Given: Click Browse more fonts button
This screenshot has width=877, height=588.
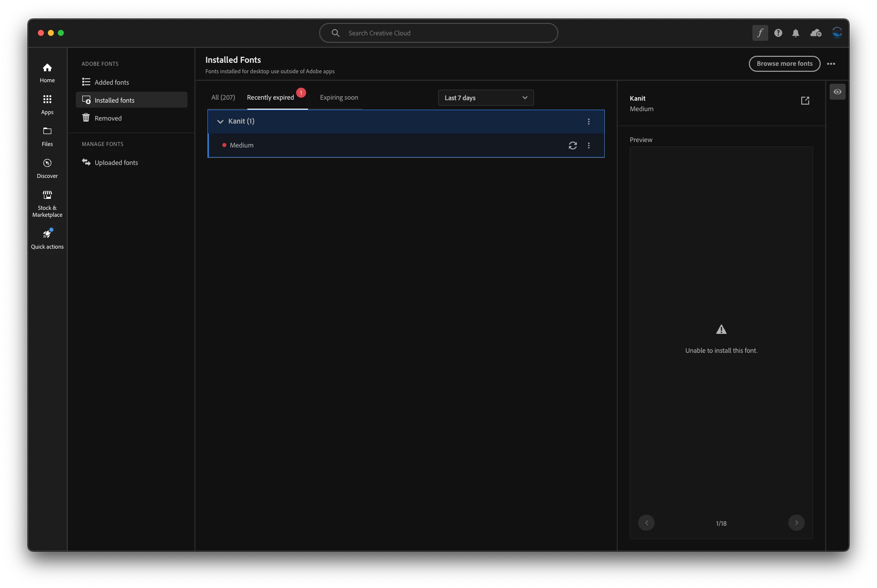Looking at the screenshot, I should coord(785,64).
